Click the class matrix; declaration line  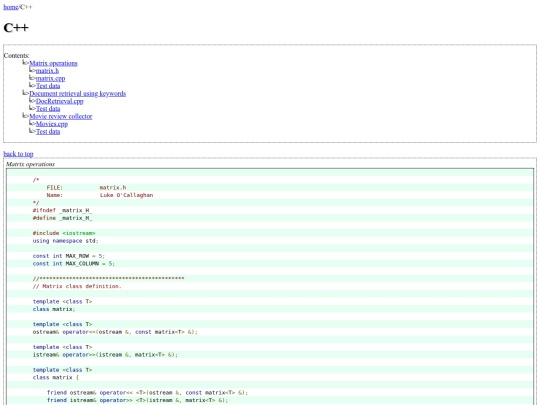click(x=54, y=309)
